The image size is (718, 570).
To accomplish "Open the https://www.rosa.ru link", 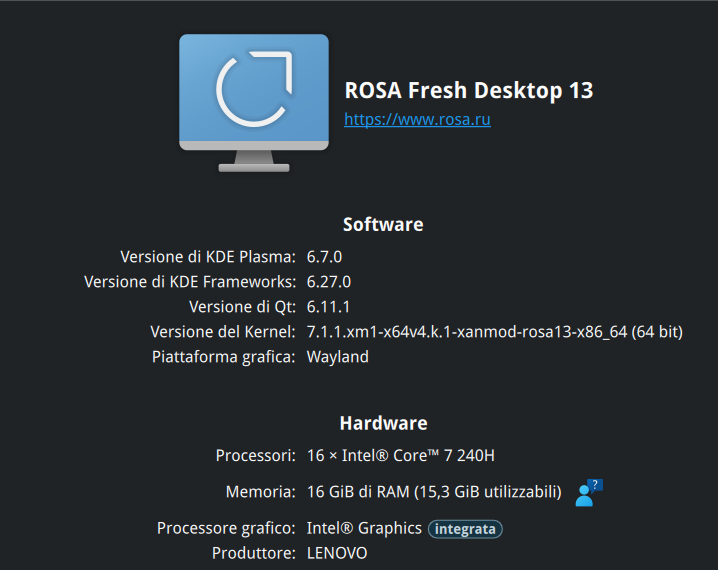I will [417, 119].
